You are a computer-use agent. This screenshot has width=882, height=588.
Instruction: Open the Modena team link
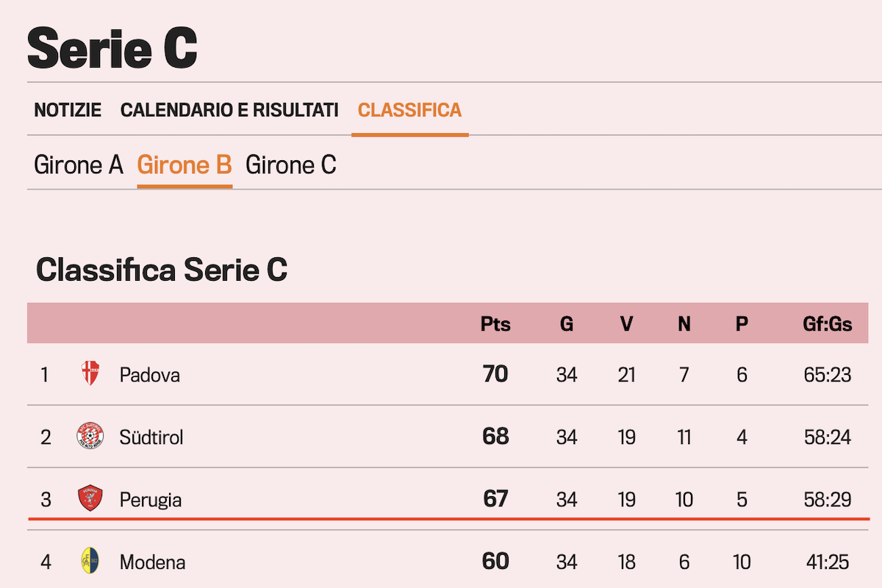click(x=152, y=562)
